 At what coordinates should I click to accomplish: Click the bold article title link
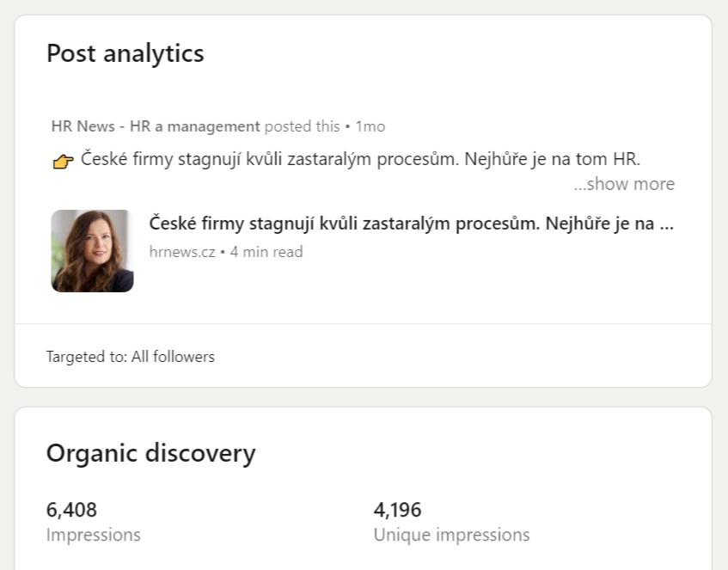click(412, 224)
